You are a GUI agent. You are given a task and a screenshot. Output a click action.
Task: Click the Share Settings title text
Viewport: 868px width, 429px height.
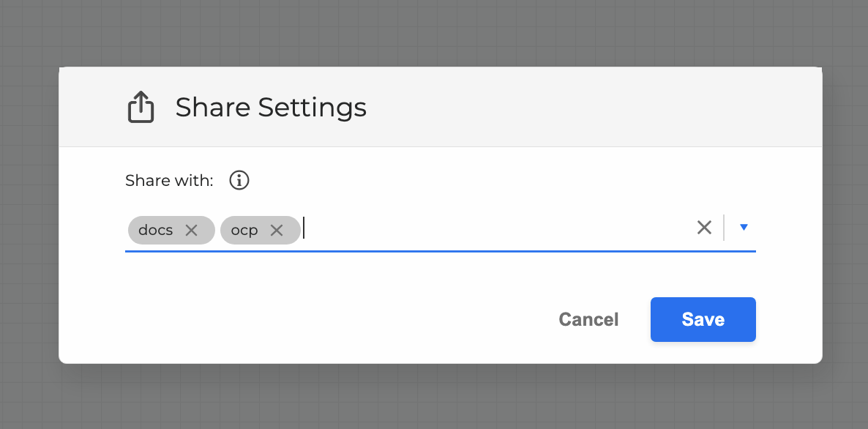click(x=271, y=108)
